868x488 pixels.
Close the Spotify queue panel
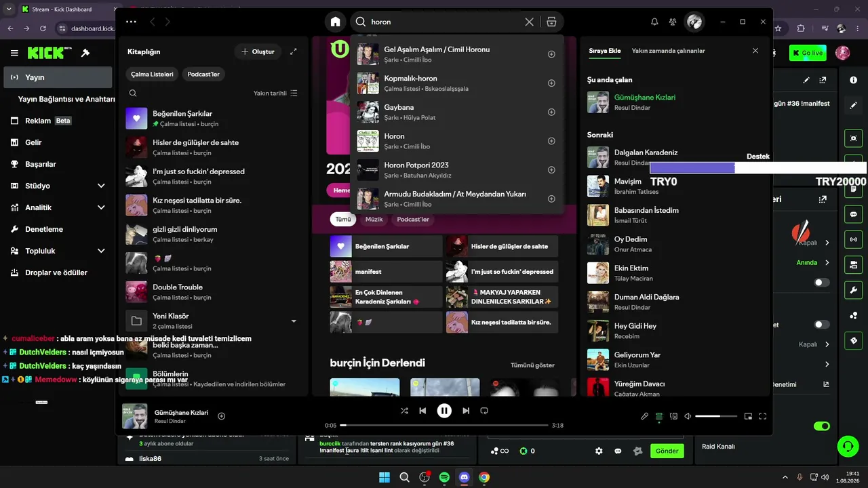pyautogui.click(x=755, y=51)
